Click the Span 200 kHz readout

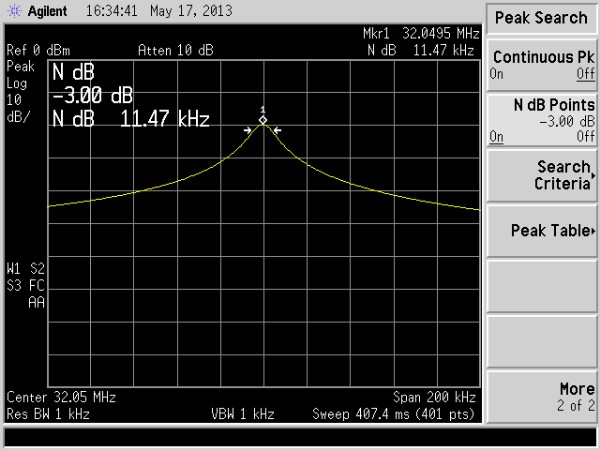click(434, 397)
